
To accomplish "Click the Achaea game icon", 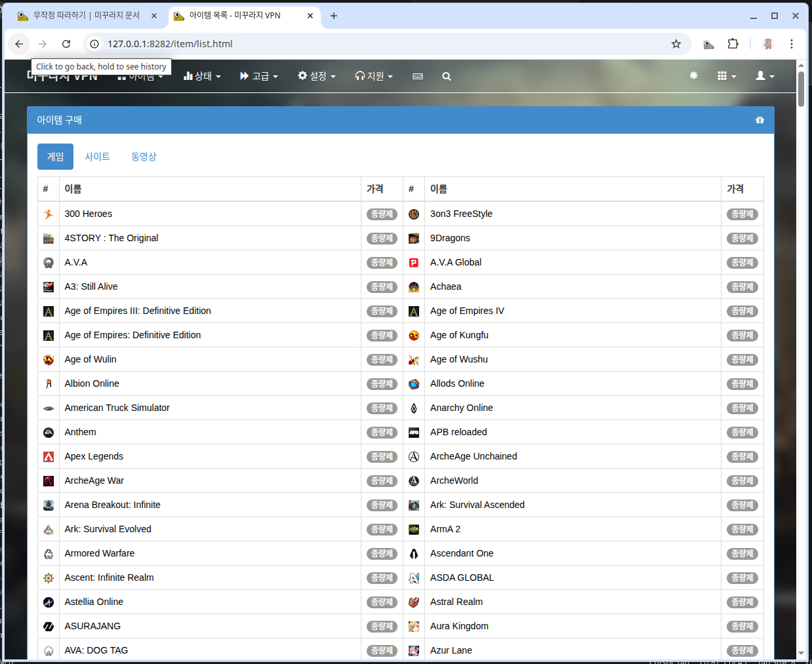I will pyautogui.click(x=414, y=287).
